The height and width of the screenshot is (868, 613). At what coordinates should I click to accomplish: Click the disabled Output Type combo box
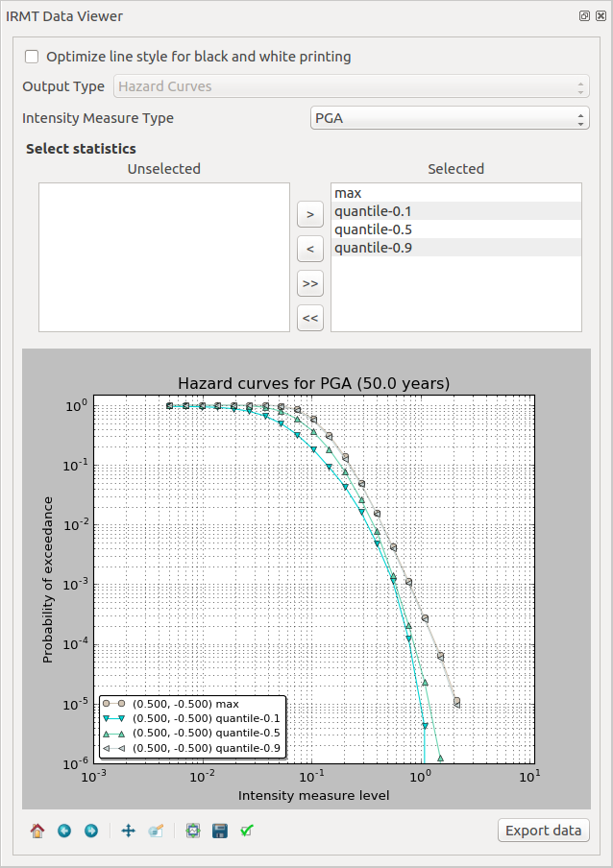(352, 86)
